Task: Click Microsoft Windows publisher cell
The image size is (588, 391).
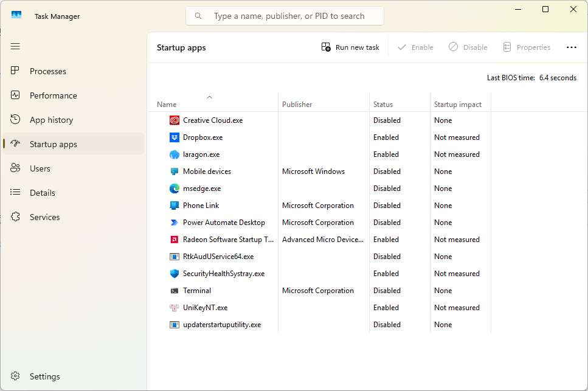Action: tap(314, 171)
